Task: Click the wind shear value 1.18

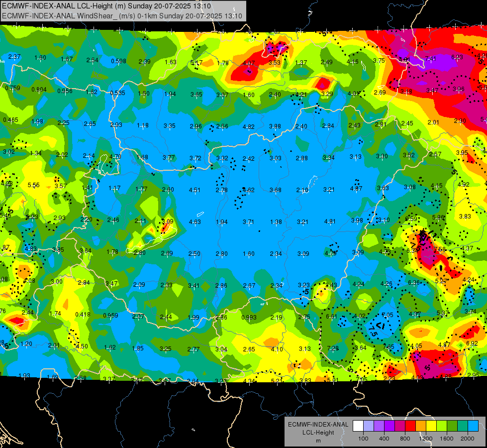Action: [143, 125]
